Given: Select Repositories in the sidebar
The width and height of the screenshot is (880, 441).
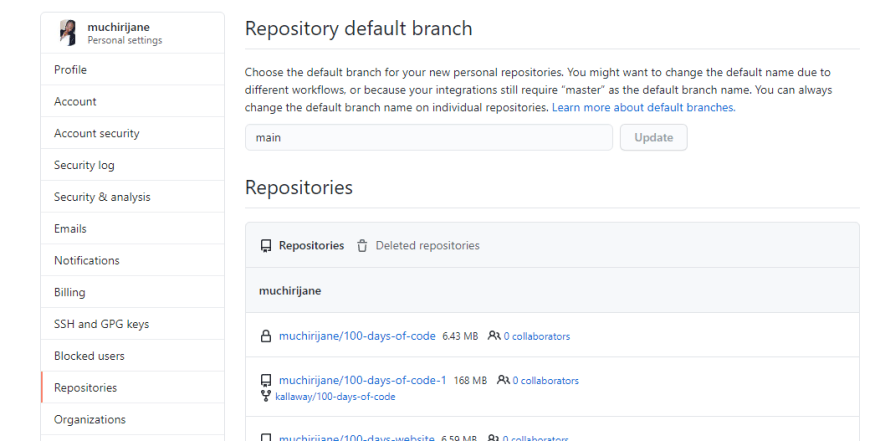Looking at the screenshot, I should (132, 388).
